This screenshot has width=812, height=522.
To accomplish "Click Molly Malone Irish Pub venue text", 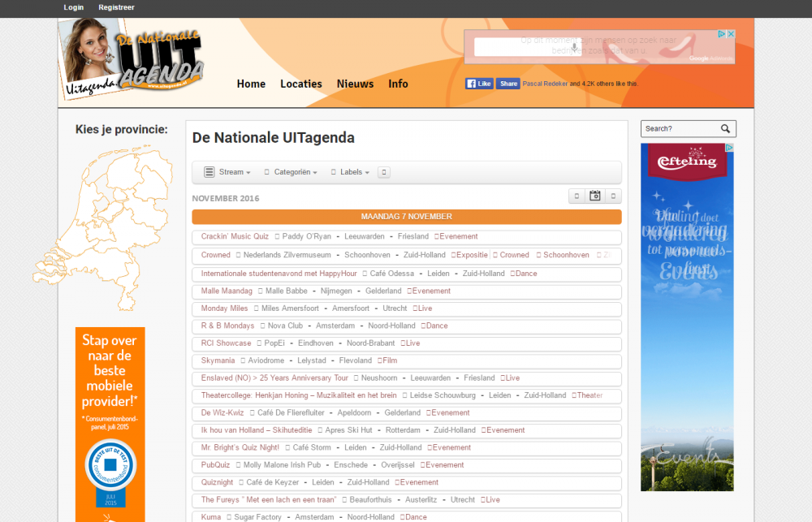I will pyautogui.click(x=283, y=465).
